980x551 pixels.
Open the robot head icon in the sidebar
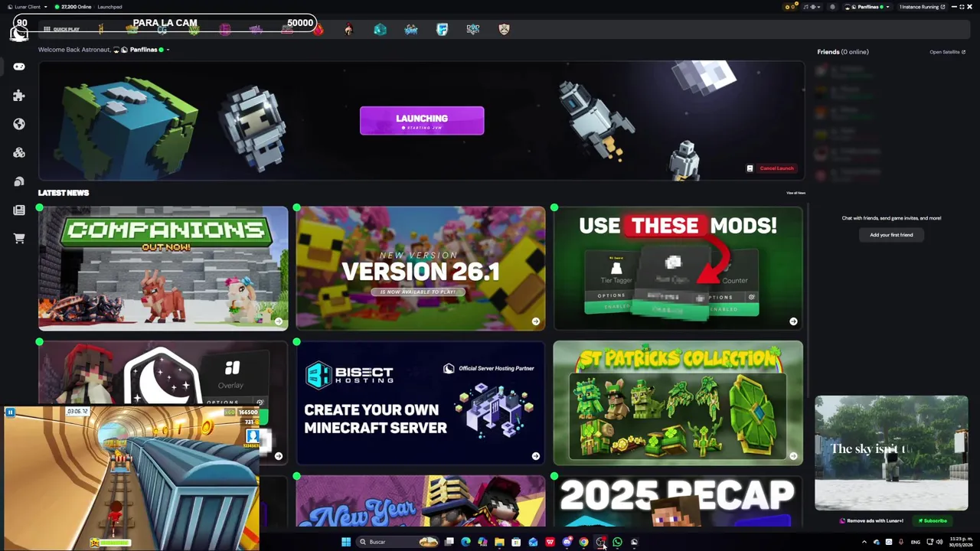[x=19, y=152]
